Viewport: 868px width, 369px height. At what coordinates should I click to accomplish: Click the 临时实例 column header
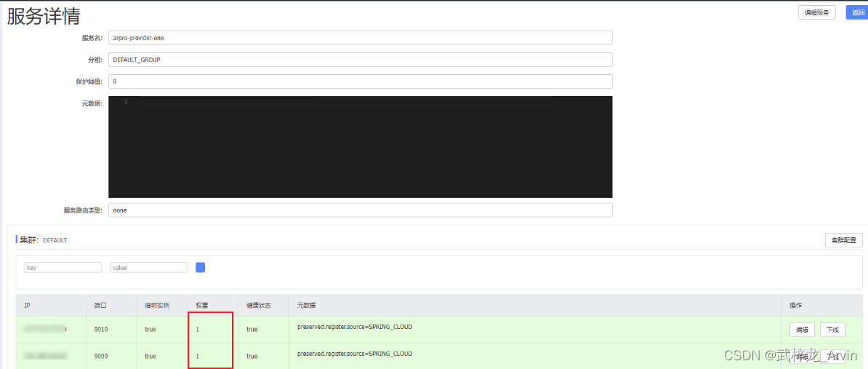pyautogui.click(x=157, y=306)
